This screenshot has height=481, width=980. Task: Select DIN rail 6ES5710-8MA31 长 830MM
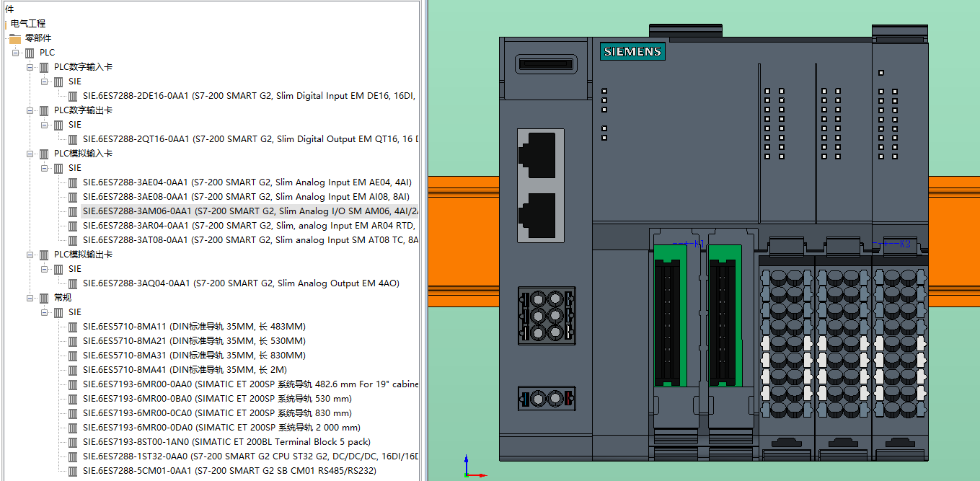pos(194,356)
